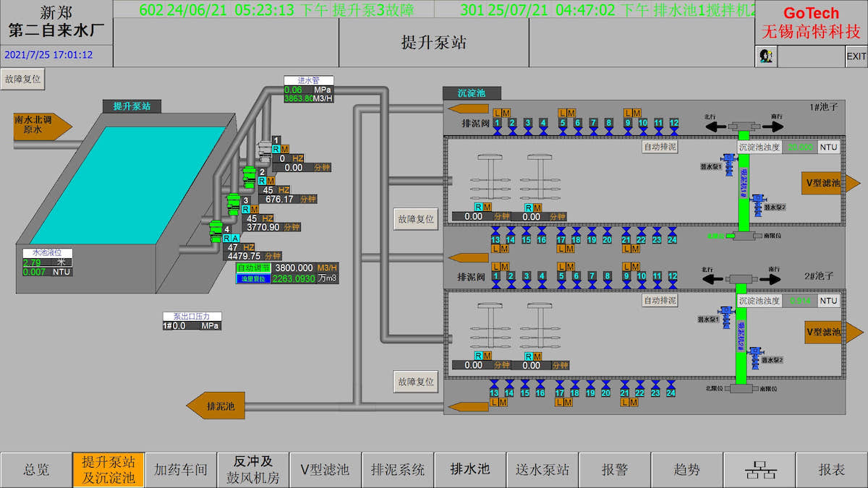Screen dimensions: 868x488
Task: Click the EXIT button
Action: pyautogui.click(x=856, y=56)
